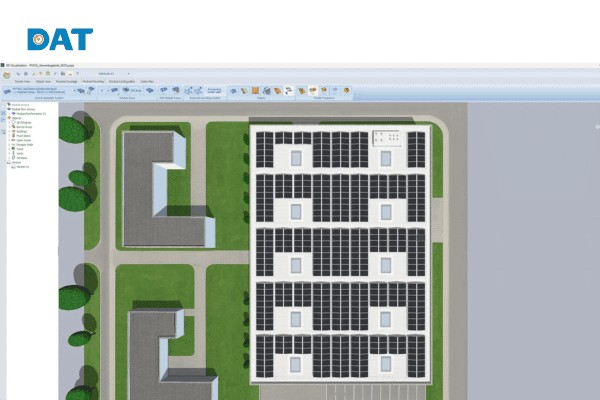Open the PV*SOL application menu button

7,75
